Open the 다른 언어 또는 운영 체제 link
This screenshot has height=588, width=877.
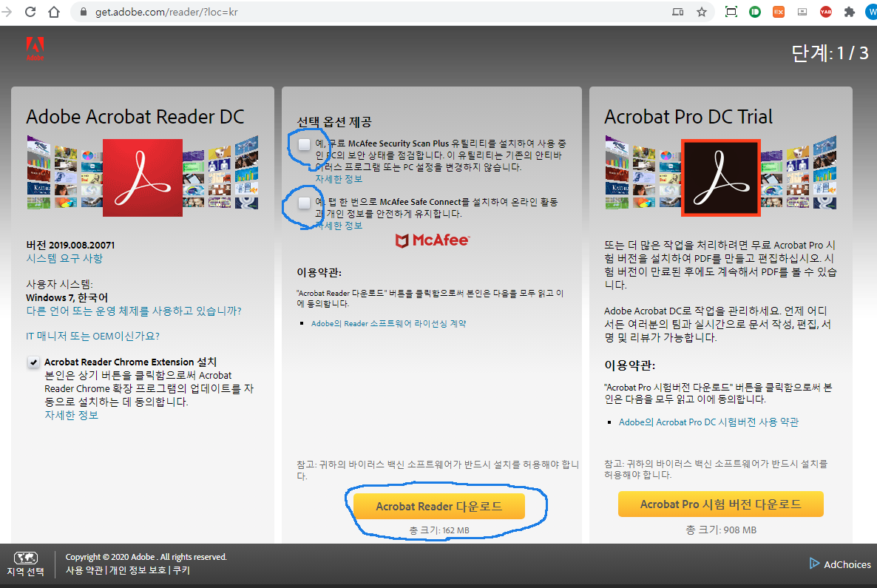coord(134,311)
